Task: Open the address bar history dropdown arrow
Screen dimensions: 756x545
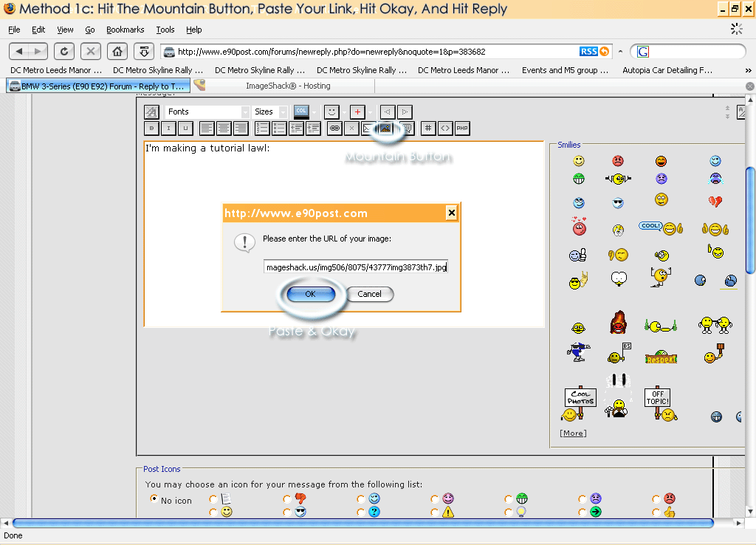Action: 620,51
